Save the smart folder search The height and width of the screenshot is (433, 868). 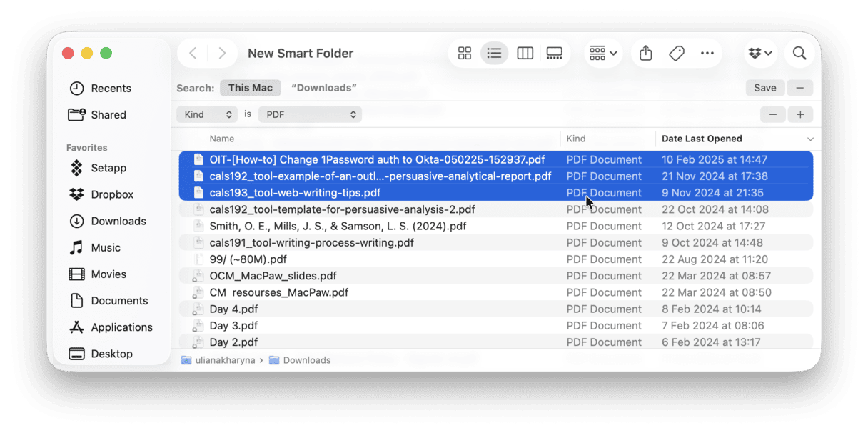tap(764, 87)
